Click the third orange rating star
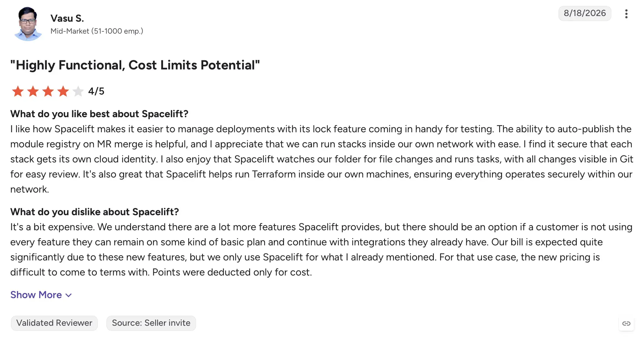644x338 pixels. pyautogui.click(x=48, y=91)
